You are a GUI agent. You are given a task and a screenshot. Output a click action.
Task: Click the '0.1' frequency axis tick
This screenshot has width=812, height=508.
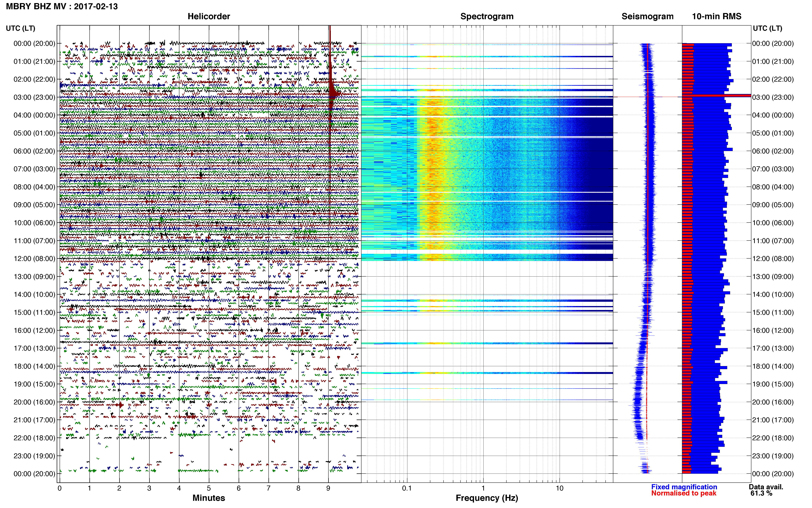click(407, 488)
